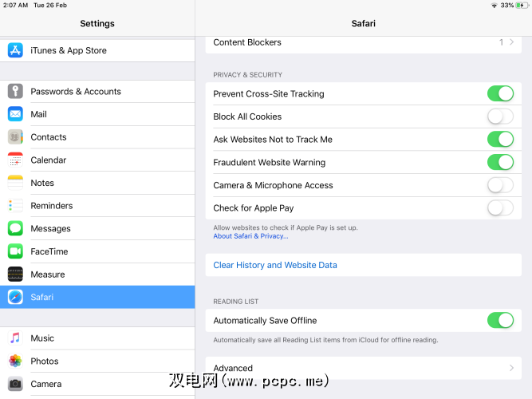Open the Mail envelope icon

16,114
